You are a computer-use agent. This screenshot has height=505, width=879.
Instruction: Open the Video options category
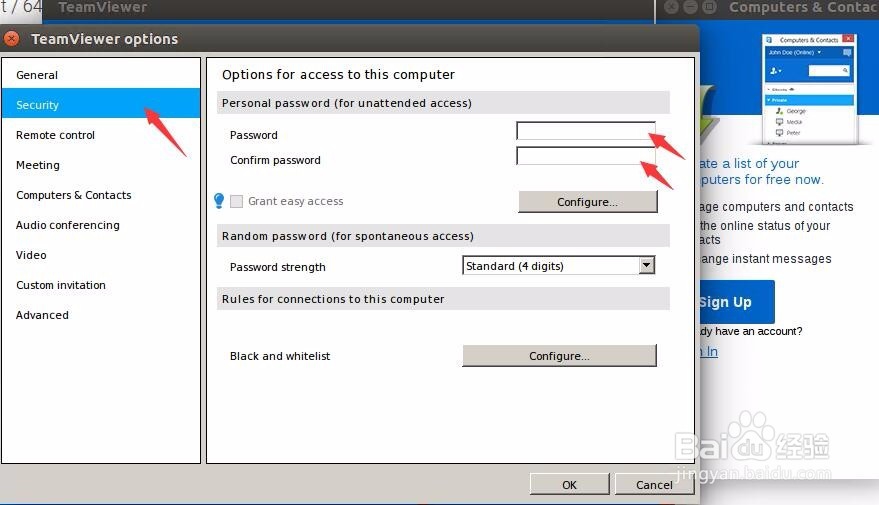point(31,255)
